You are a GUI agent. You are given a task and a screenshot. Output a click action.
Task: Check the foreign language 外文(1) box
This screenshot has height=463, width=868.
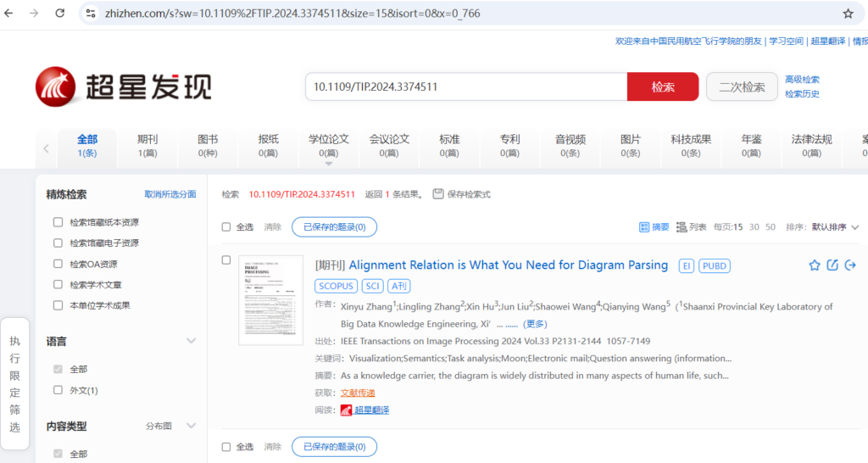58,390
